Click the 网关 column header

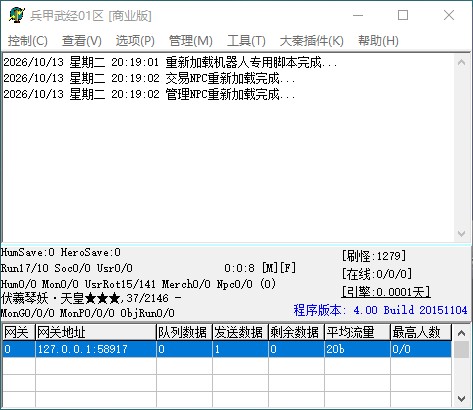click(18, 332)
